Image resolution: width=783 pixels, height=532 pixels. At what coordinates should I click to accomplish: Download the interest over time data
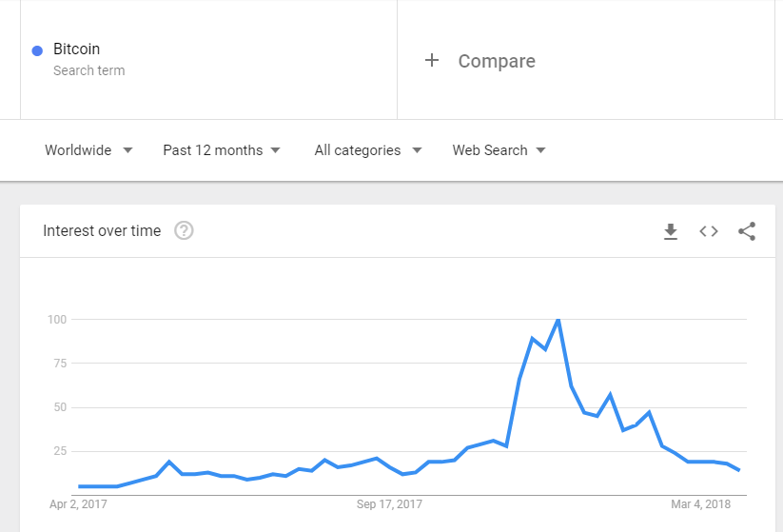[670, 232]
